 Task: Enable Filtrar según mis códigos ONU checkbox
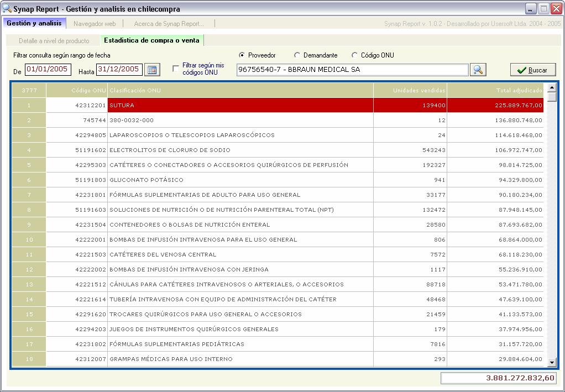point(176,69)
